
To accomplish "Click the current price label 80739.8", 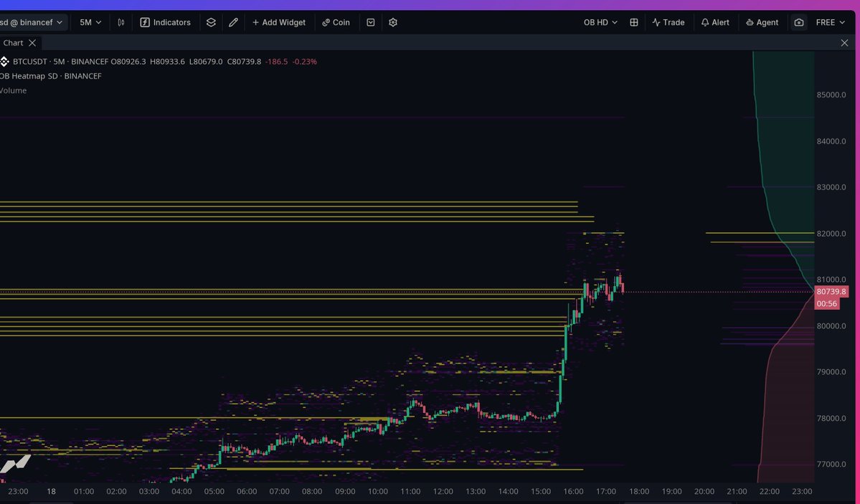I will click(x=831, y=292).
